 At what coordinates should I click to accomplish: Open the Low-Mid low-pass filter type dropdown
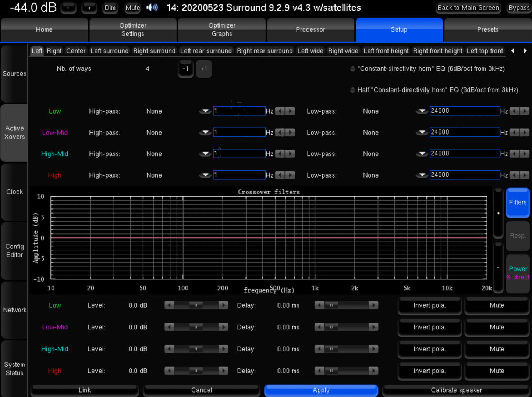tap(422, 132)
